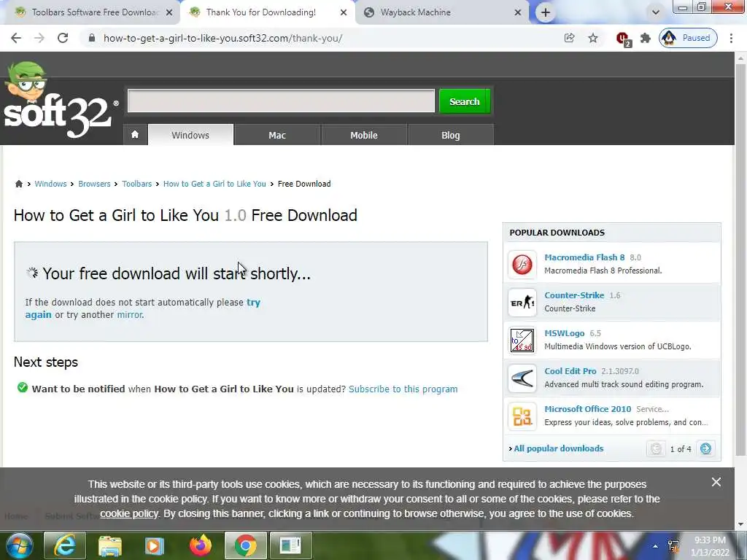
Task: Open How to Get a Girl breadcrumb link
Action: pos(214,184)
